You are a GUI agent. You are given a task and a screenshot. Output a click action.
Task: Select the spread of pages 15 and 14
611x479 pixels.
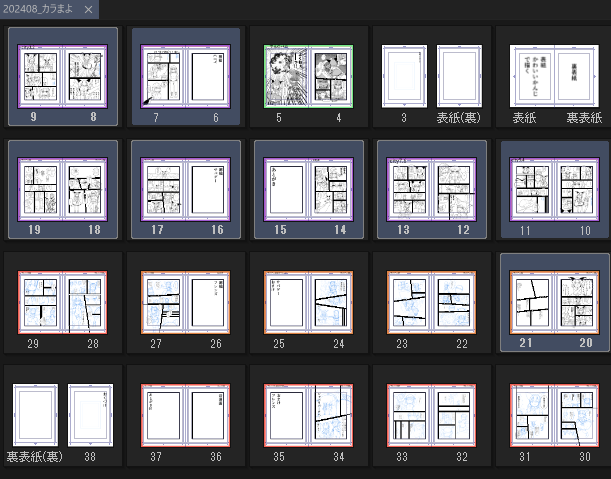click(x=309, y=189)
